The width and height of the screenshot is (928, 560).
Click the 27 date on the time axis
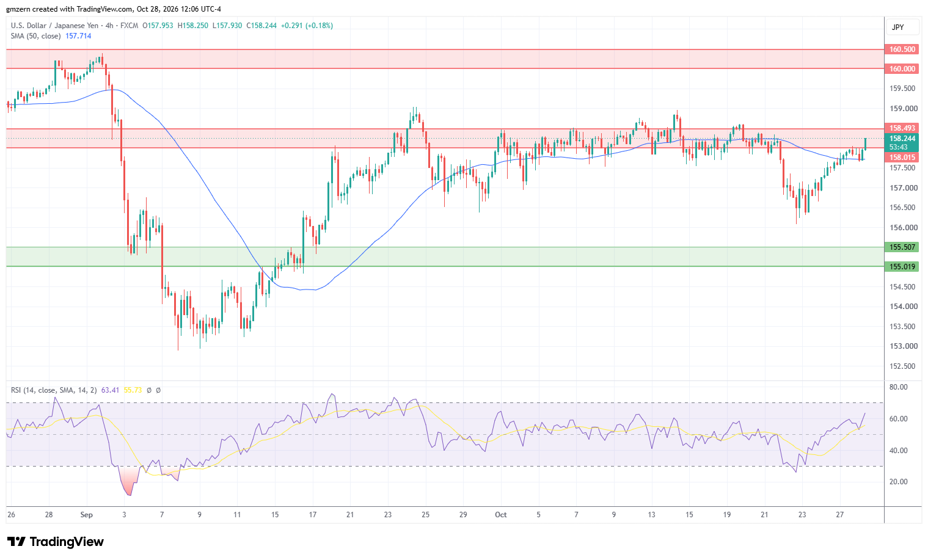(x=840, y=515)
